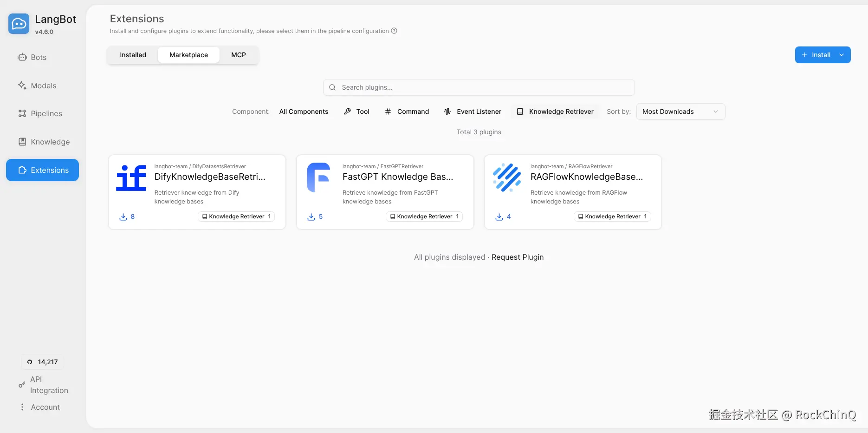Open the DifyKnowledgeBaseRetri... plugin title

pyautogui.click(x=210, y=177)
